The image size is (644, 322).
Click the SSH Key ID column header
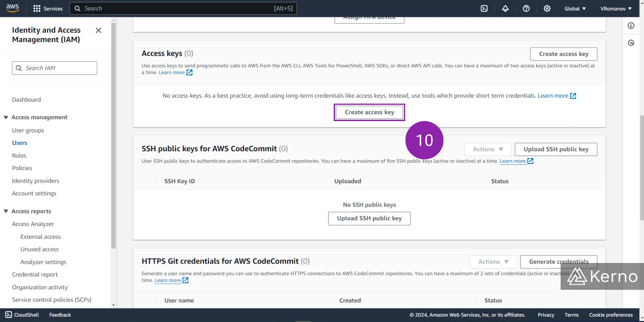(179, 181)
